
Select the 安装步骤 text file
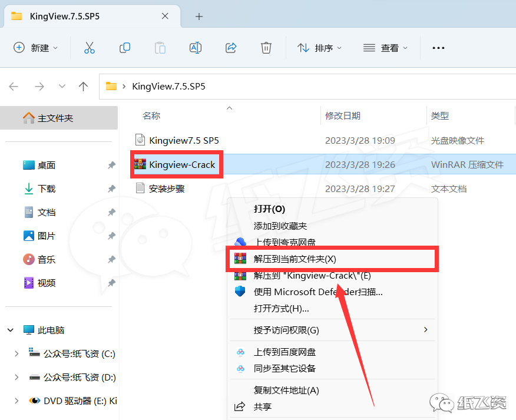(x=167, y=189)
